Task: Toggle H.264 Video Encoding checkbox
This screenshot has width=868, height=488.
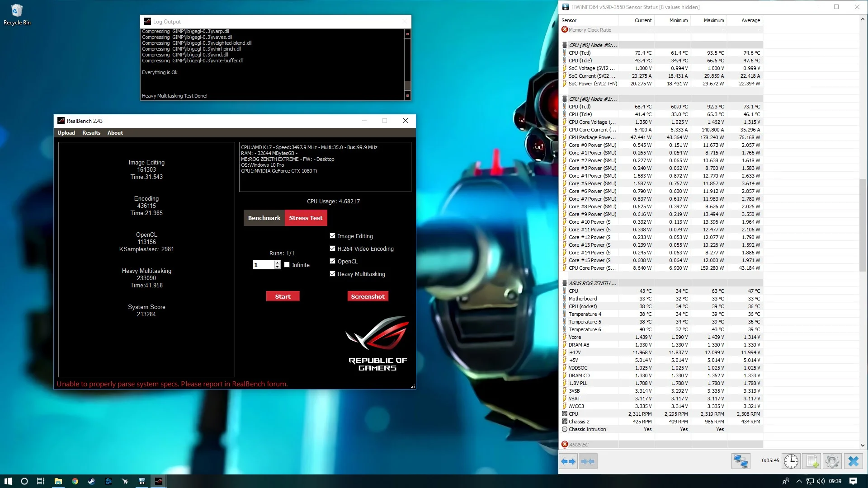Action: point(333,249)
